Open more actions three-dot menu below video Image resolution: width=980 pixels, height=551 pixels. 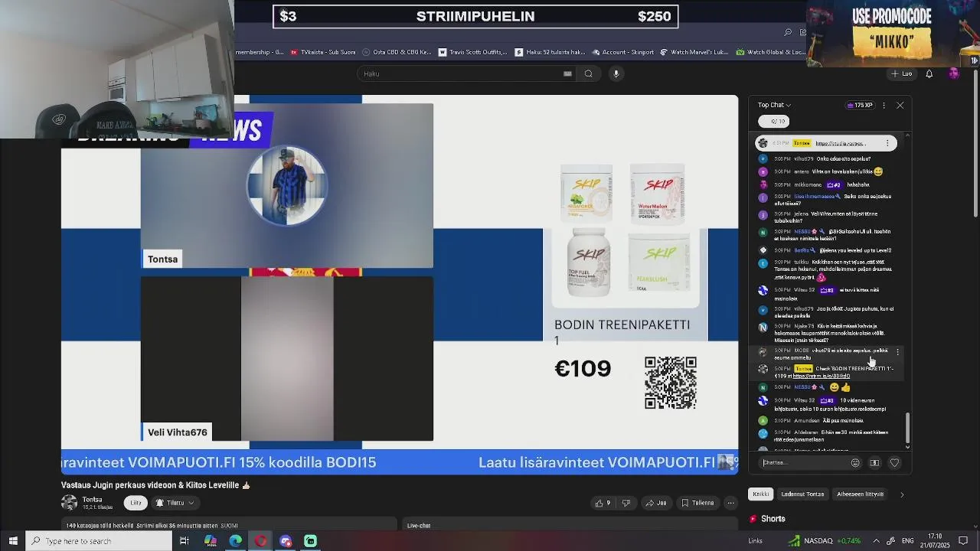pos(732,503)
